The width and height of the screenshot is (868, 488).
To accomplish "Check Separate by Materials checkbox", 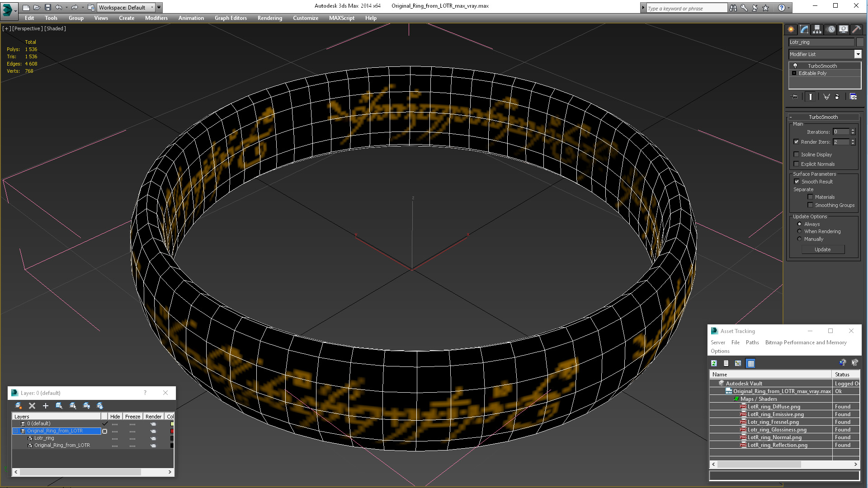I will [x=811, y=197].
